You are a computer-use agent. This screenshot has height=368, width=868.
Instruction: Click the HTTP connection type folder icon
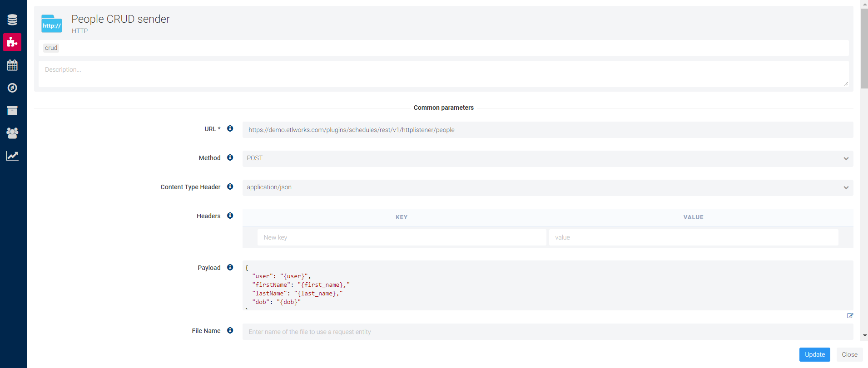click(x=52, y=24)
